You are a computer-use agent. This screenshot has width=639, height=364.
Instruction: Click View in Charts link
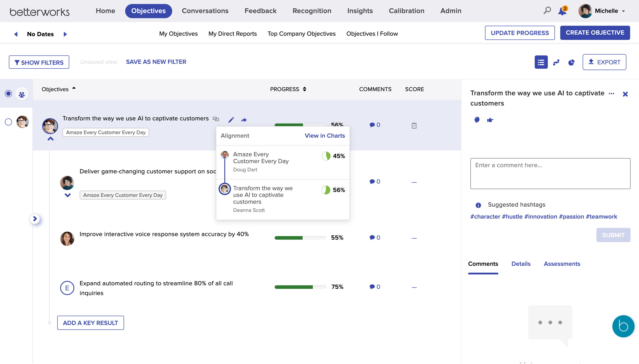pos(325,136)
